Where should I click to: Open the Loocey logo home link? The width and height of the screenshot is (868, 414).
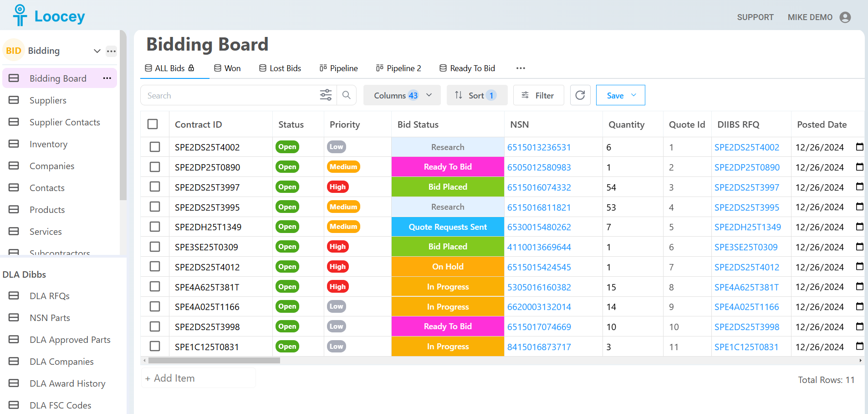[x=49, y=16]
